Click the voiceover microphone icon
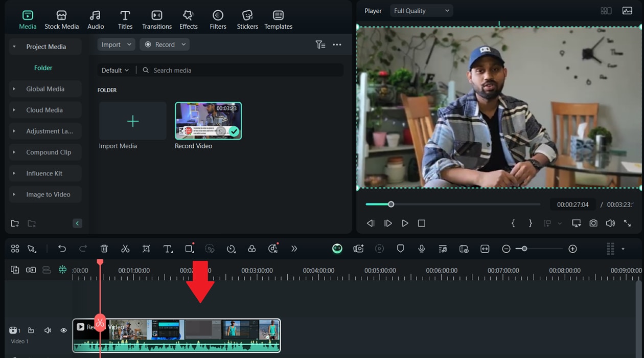Image resolution: width=644 pixels, height=358 pixels. pyautogui.click(x=421, y=249)
